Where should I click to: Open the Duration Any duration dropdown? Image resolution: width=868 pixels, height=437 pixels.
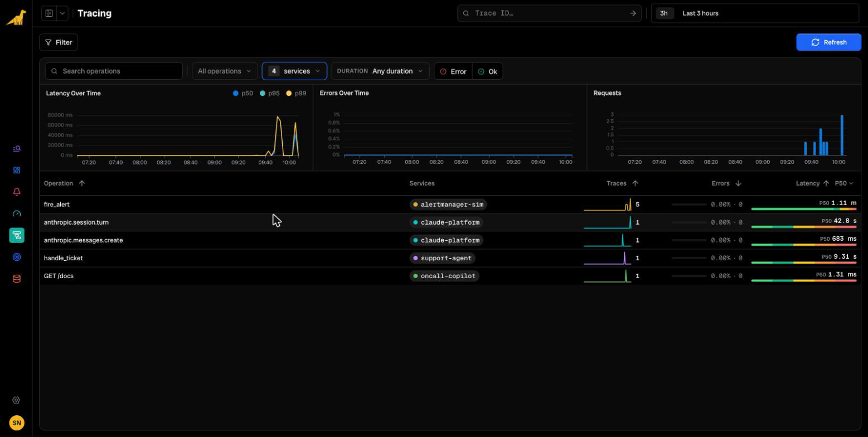(x=380, y=71)
